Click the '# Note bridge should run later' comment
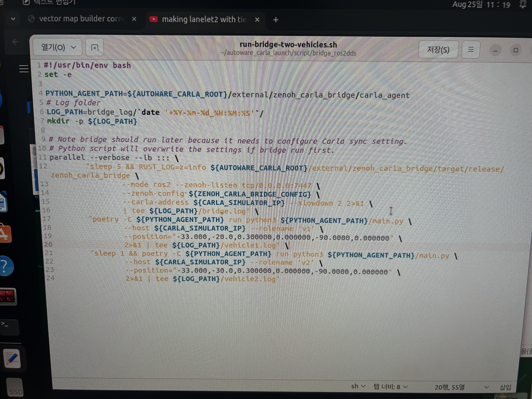532x399 pixels. click(x=227, y=140)
